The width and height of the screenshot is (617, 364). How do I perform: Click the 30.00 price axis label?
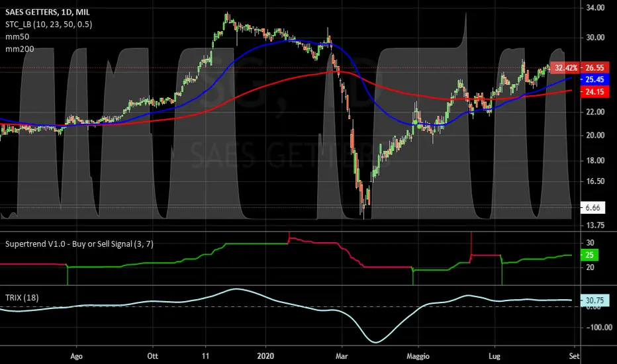coord(595,37)
